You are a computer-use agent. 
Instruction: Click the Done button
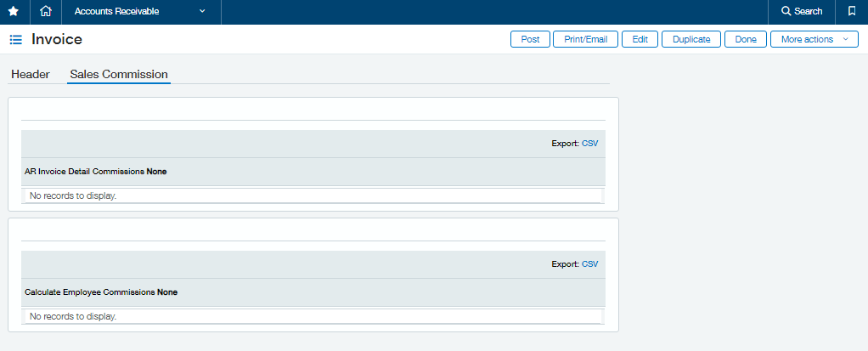coord(746,39)
